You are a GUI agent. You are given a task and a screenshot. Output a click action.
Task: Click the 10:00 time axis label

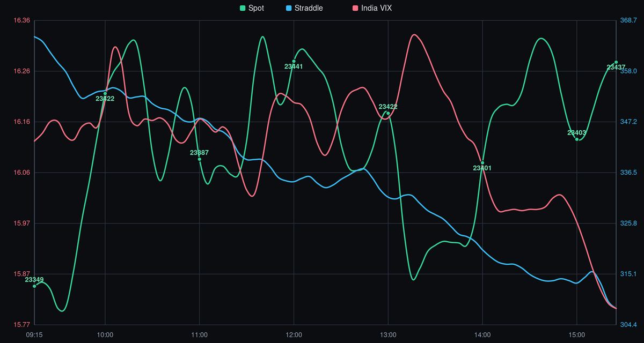point(105,334)
